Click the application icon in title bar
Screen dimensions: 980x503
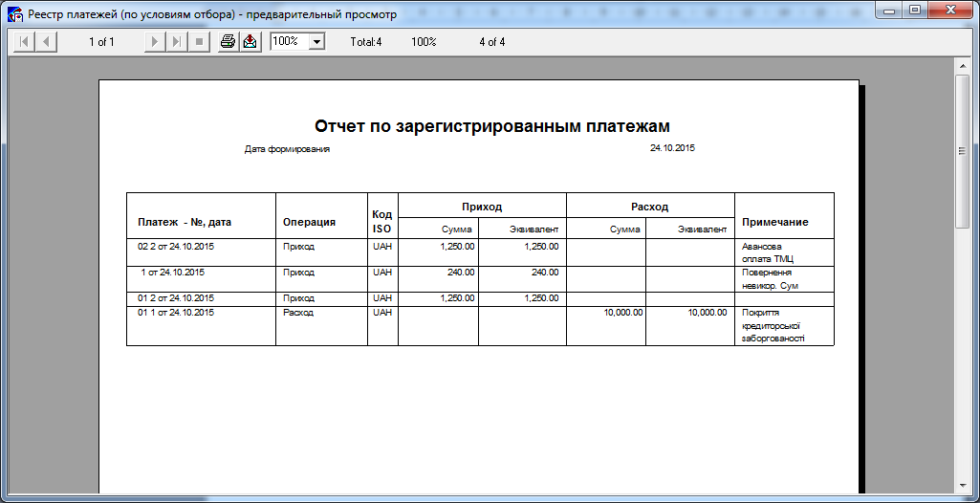[x=15, y=13]
